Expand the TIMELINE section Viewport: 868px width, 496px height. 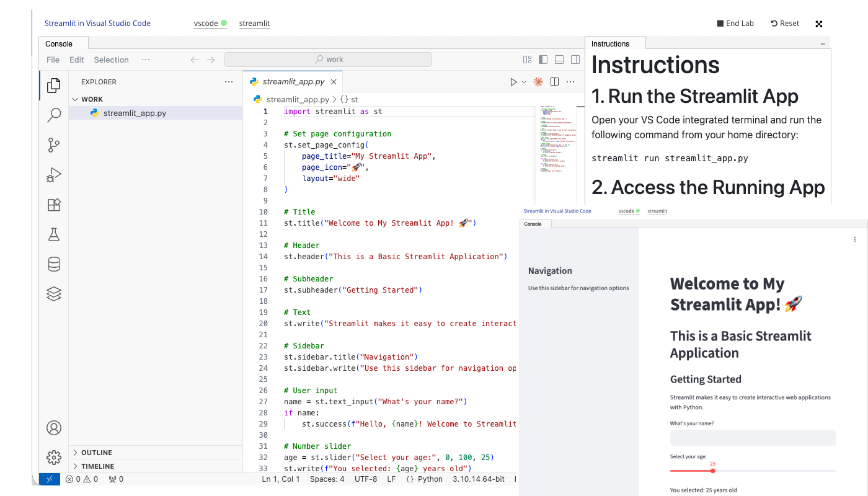tap(97, 466)
